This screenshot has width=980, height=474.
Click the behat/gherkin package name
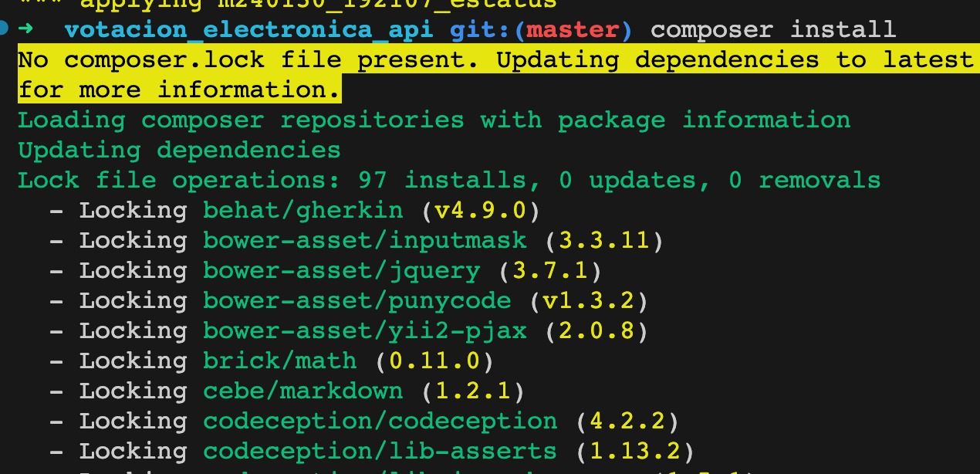point(302,210)
